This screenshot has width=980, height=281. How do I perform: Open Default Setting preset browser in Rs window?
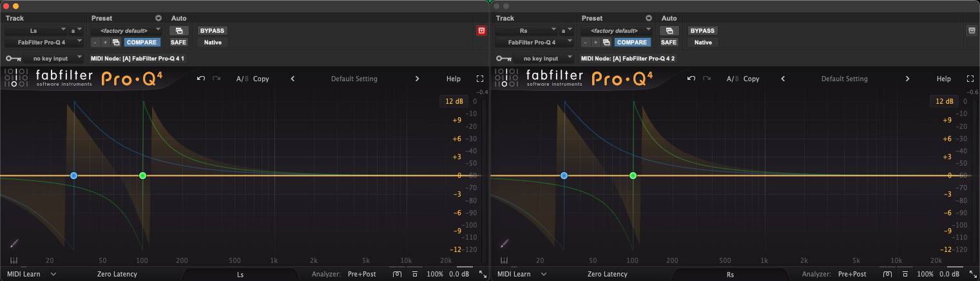tap(845, 79)
